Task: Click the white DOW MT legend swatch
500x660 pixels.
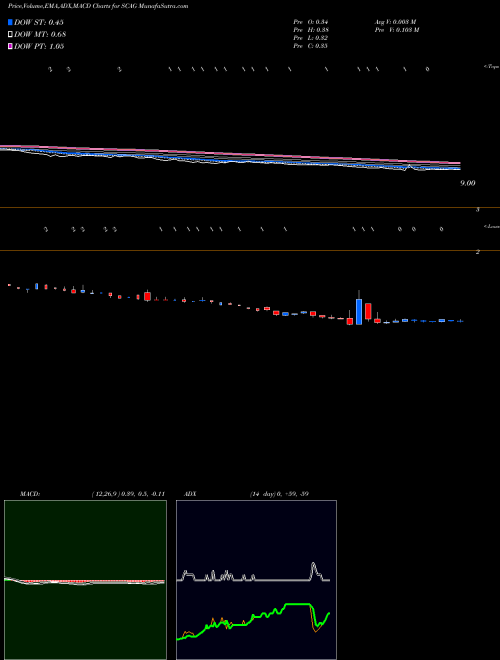Action: pos(11,35)
